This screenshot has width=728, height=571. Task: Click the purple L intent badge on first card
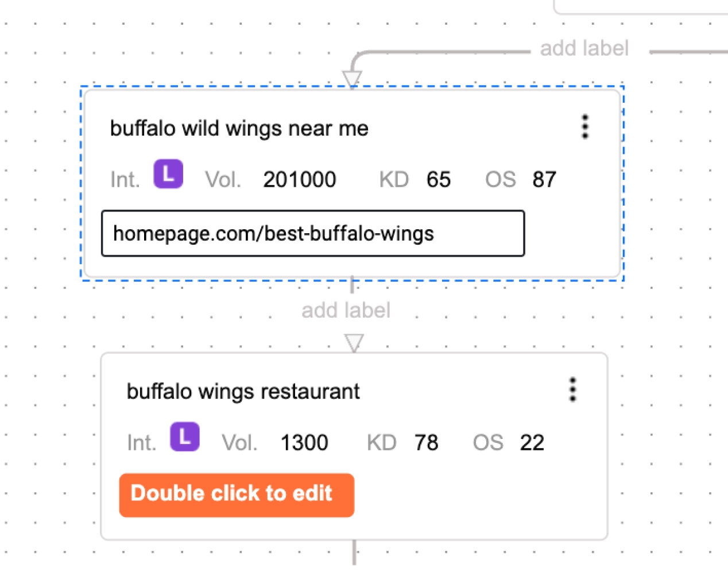click(x=168, y=174)
